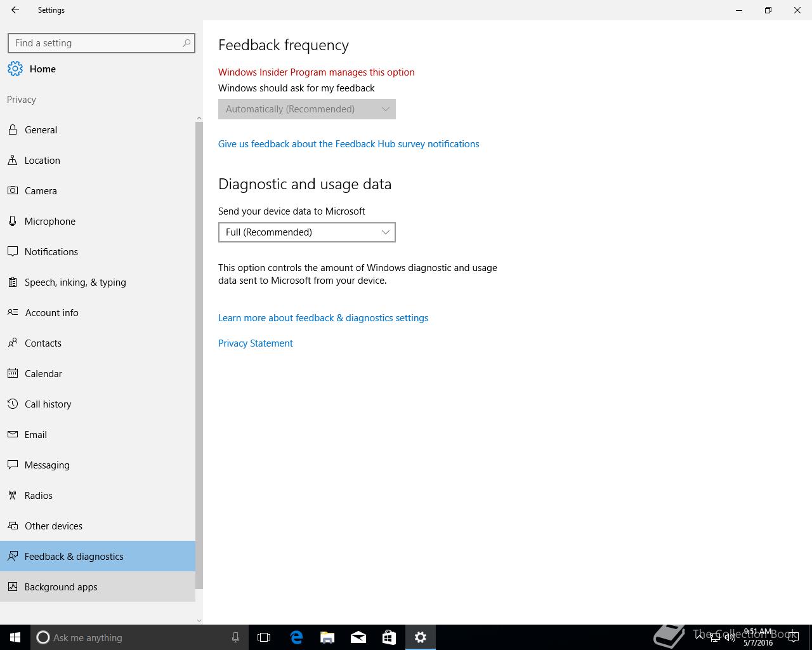Image resolution: width=812 pixels, height=650 pixels.
Task: Open Learn more about feedback & diagnostics
Action: pyautogui.click(x=324, y=318)
